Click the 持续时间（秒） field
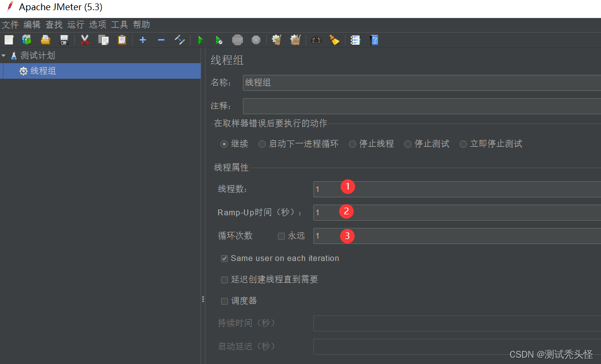The height and width of the screenshot is (364, 601). (457, 323)
